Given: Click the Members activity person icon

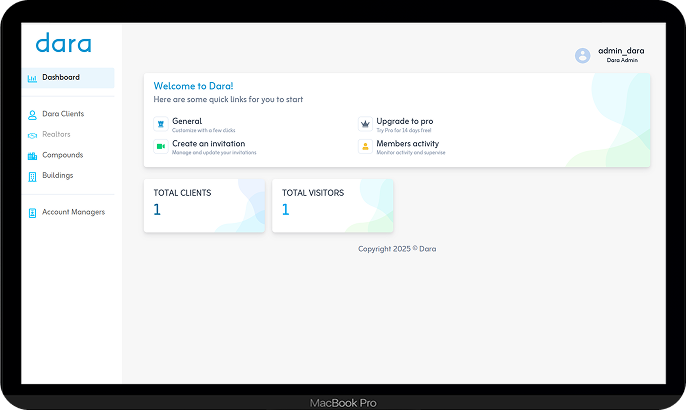Looking at the screenshot, I should 365,146.
